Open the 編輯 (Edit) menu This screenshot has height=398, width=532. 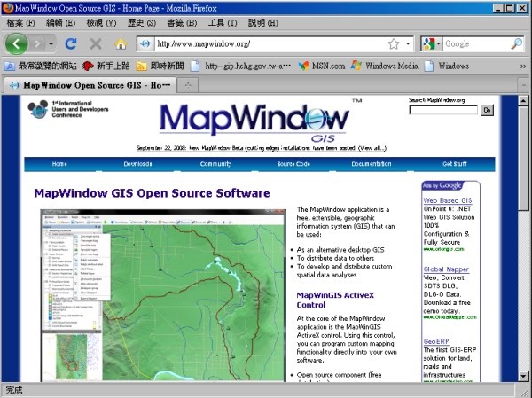point(60,23)
